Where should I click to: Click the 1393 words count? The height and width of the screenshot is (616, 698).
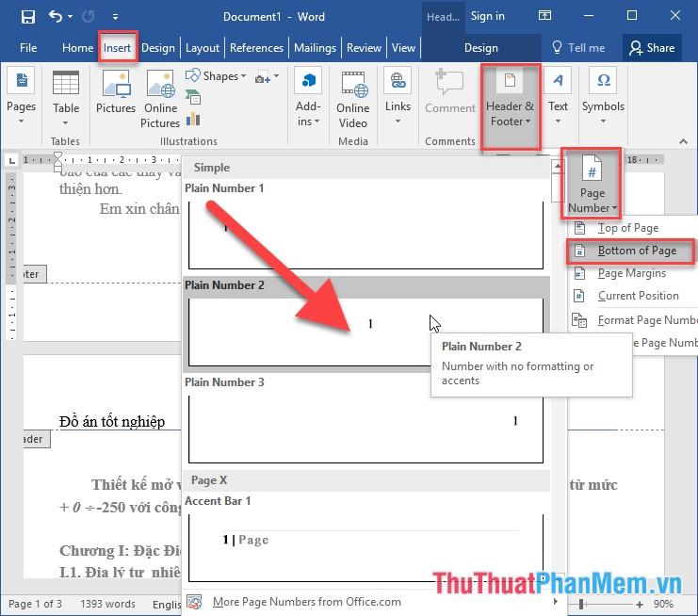tap(107, 604)
